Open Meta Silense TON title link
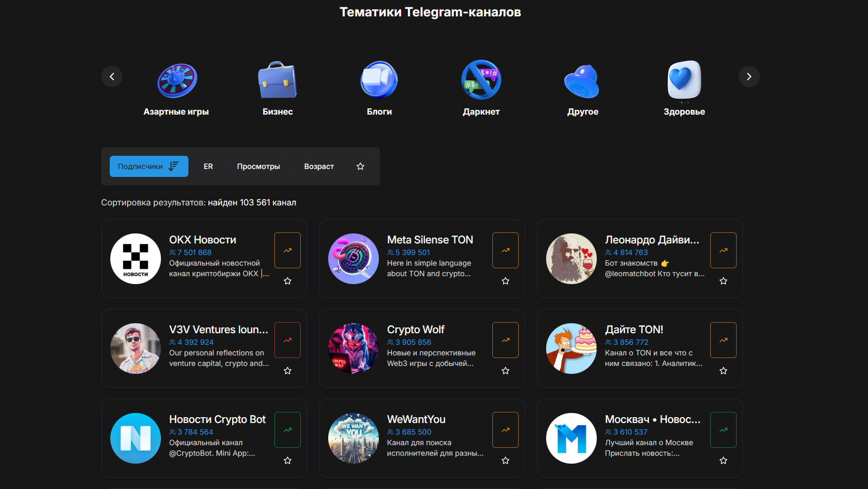The image size is (868, 489). click(430, 240)
